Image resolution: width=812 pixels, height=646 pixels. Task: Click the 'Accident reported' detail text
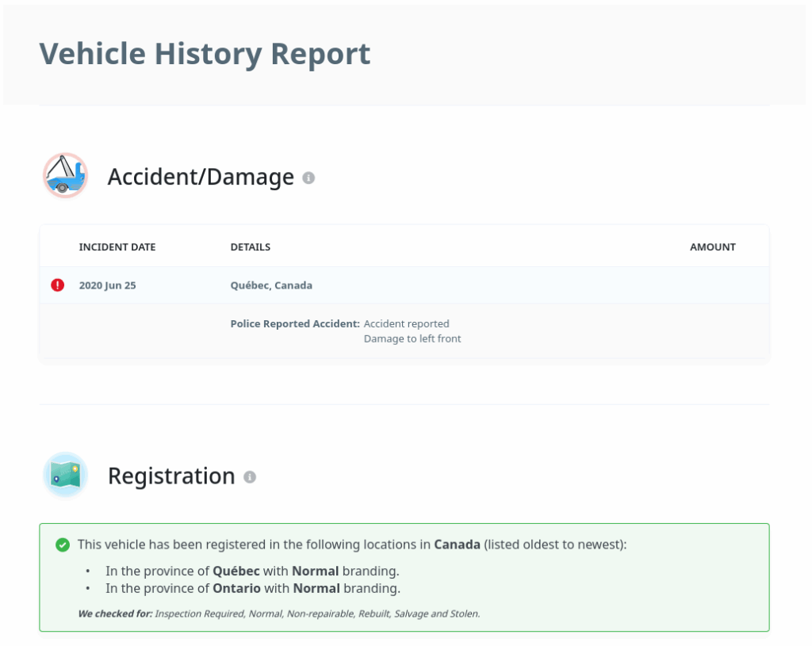click(x=406, y=324)
